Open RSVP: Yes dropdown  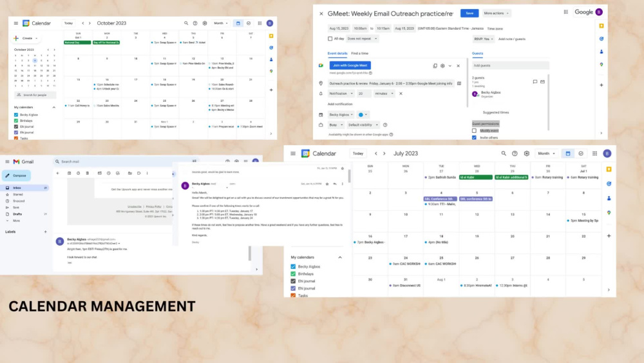point(484,39)
